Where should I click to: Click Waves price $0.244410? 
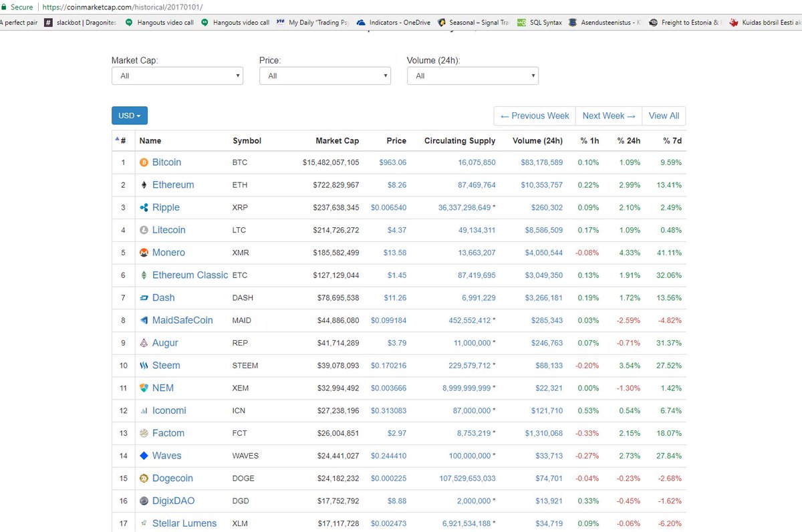click(388, 456)
